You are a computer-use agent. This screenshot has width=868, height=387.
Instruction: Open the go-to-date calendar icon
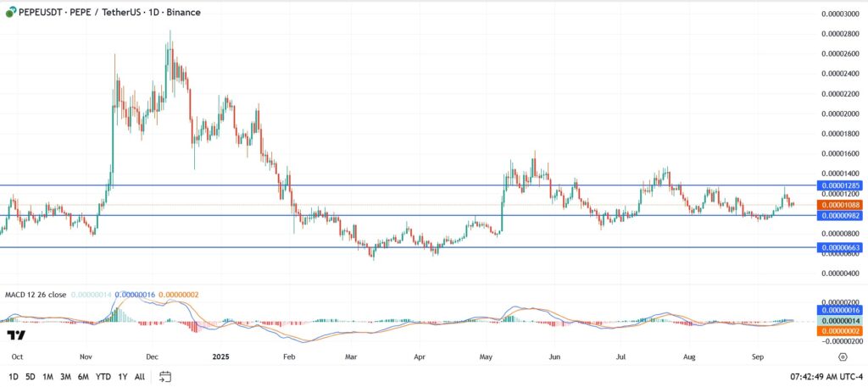165,376
